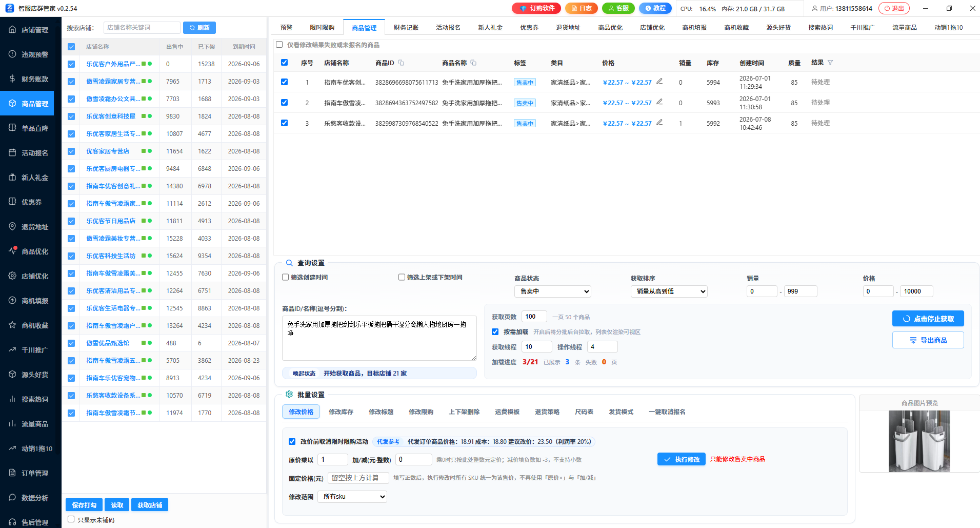Click the 商机收藏 star icon in sidebar
This screenshot has height=528, width=980.
point(12,325)
